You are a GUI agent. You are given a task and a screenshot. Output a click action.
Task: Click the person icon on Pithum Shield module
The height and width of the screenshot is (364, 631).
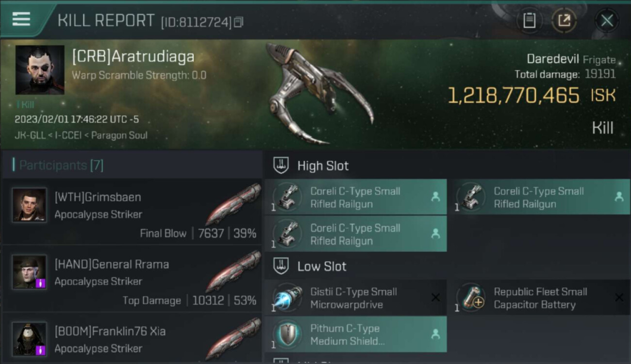click(x=435, y=334)
